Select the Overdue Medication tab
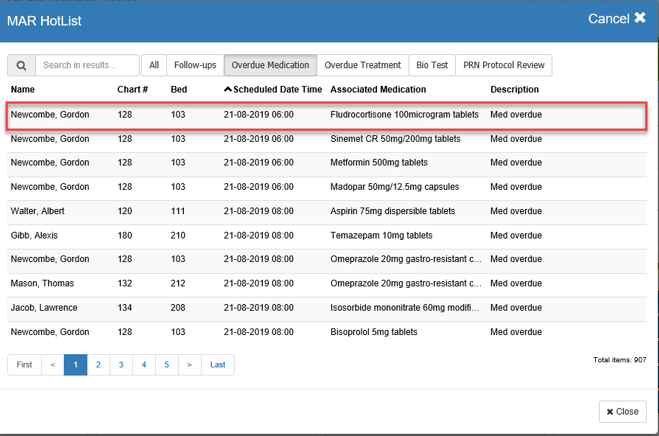 click(x=271, y=66)
